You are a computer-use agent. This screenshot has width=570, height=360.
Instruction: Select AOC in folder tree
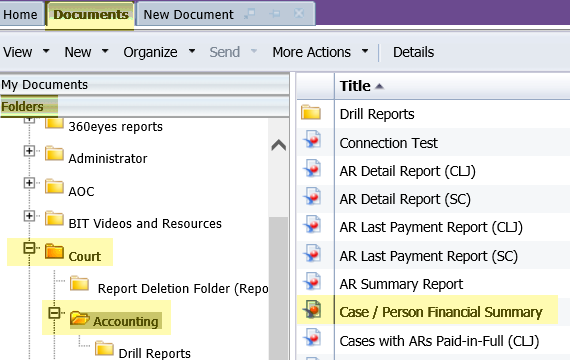[81, 191]
